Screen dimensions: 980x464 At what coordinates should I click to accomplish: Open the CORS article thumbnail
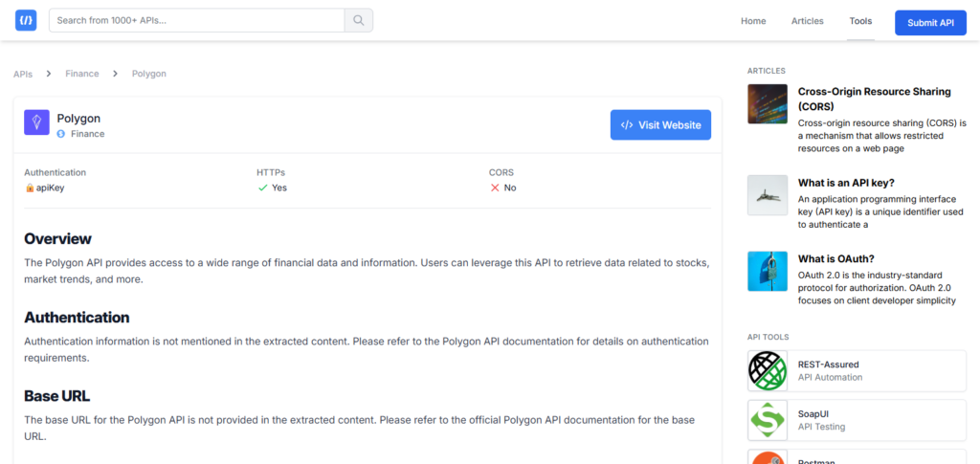click(x=768, y=103)
